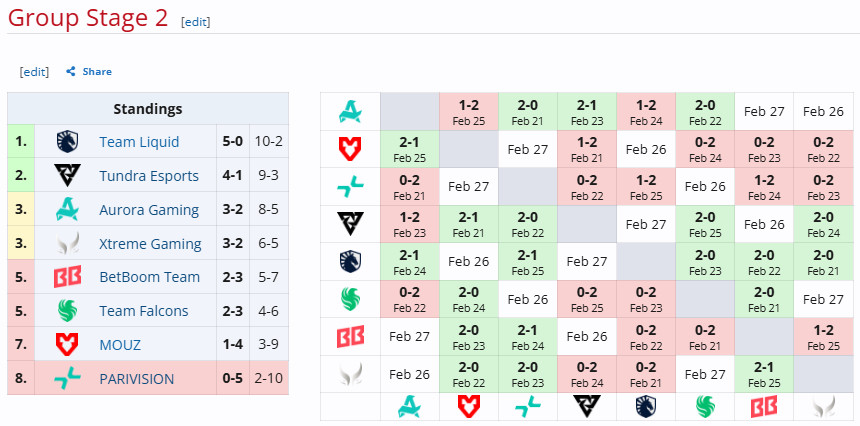Click the Tundra Esports logo in standings
Screen dimensions: 860x426
coord(68,176)
